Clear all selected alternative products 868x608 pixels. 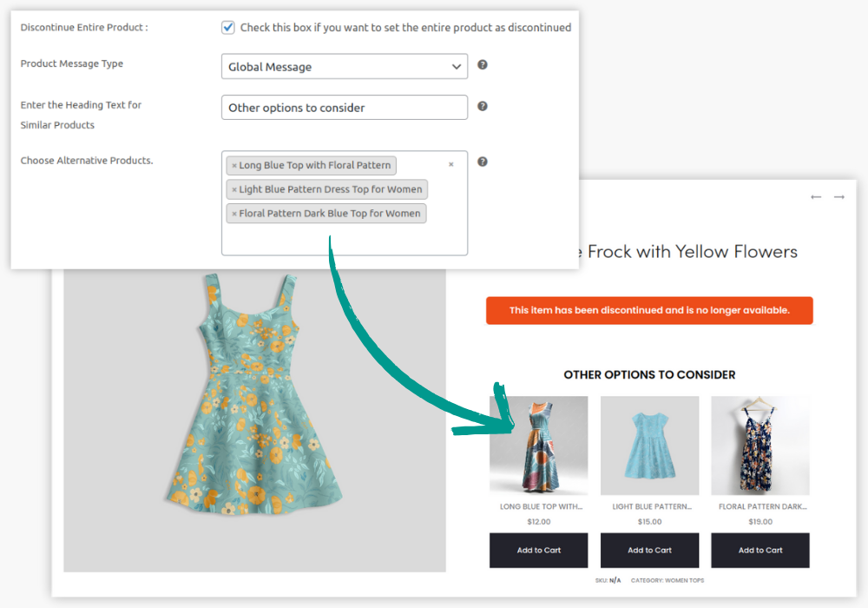tap(450, 164)
